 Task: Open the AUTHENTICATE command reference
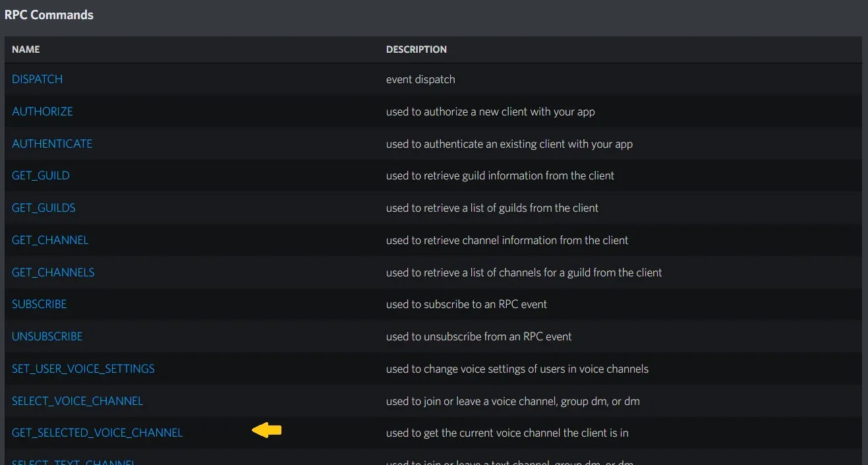click(52, 143)
